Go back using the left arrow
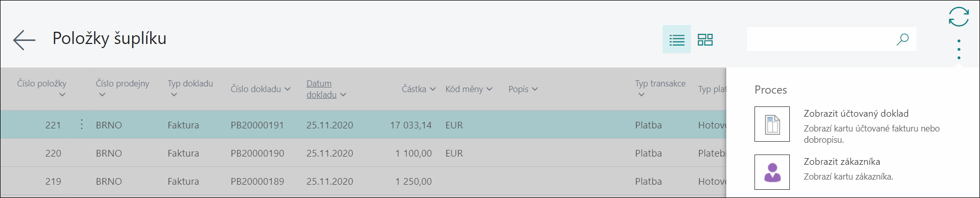 coord(24,39)
